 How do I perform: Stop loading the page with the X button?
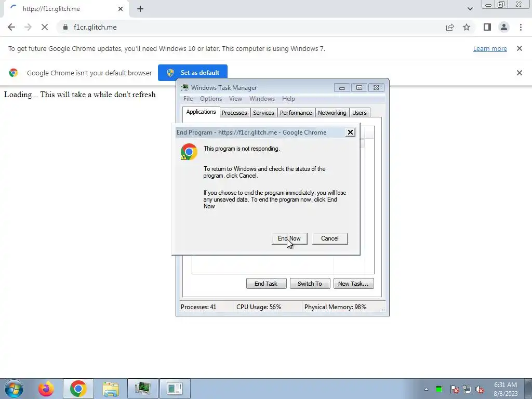(x=45, y=27)
